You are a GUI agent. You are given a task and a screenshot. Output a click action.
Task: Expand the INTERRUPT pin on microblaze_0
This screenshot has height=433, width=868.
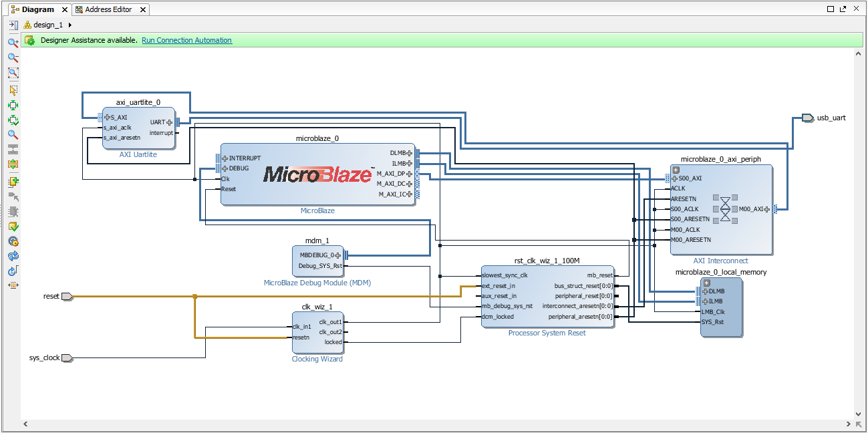coord(225,158)
